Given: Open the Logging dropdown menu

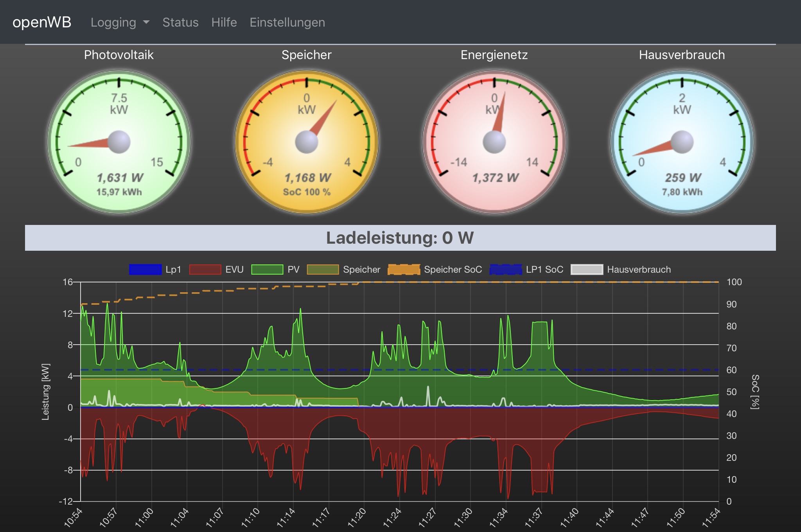Looking at the screenshot, I should pos(113,22).
